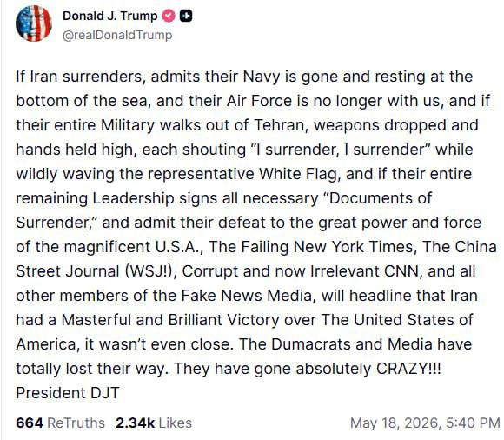The width and height of the screenshot is (504, 440).
Task: Click the @realDonaldTrump handle
Action: pyautogui.click(x=117, y=35)
